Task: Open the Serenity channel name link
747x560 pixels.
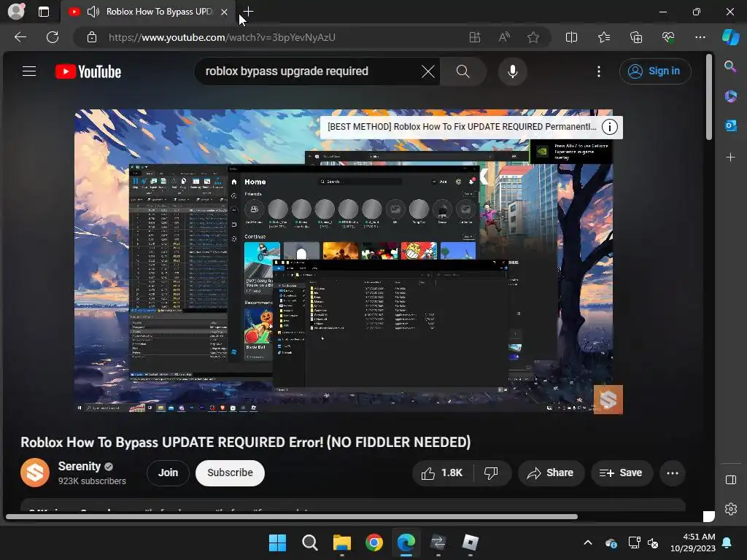Action: [x=79, y=466]
